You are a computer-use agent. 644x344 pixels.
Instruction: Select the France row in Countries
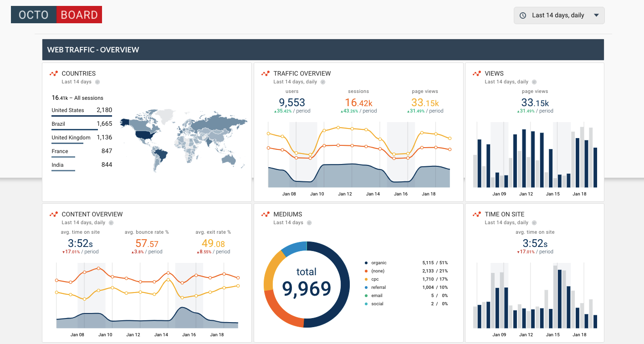[82, 152]
